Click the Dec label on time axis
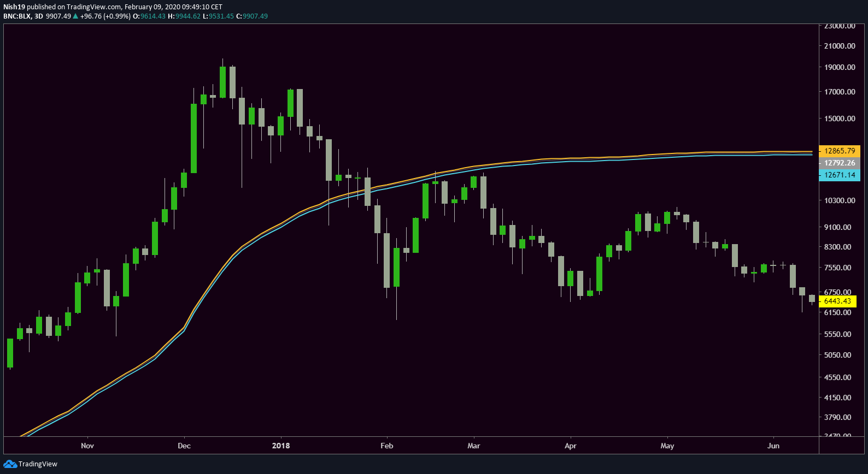This screenshot has width=868, height=474. (184, 446)
